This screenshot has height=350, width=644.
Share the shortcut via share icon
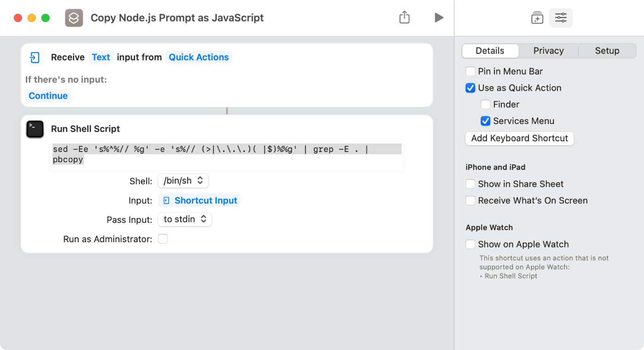point(404,17)
